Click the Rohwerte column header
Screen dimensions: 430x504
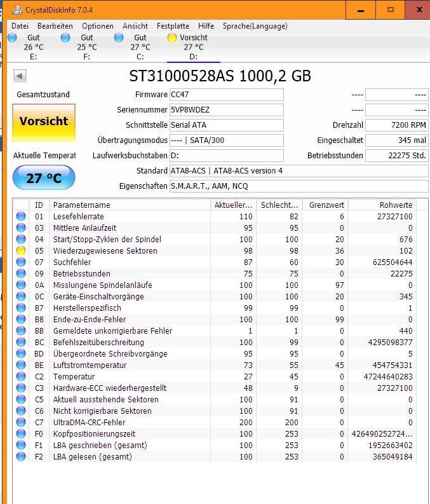click(382, 205)
